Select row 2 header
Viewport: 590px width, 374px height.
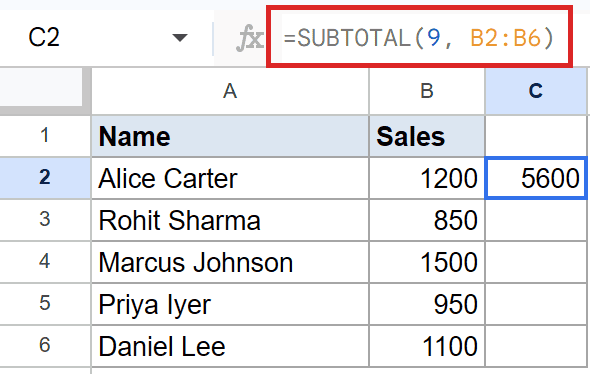pos(45,178)
